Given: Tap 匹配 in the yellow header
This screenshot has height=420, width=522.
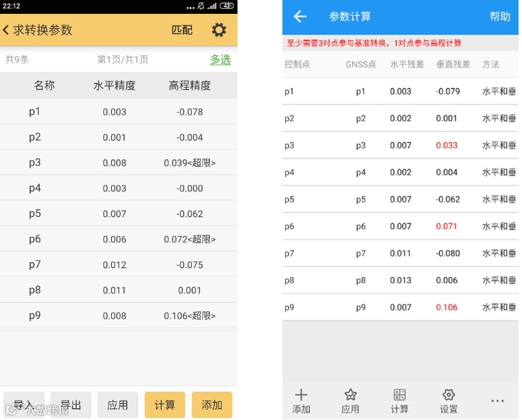Looking at the screenshot, I should click(182, 30).
